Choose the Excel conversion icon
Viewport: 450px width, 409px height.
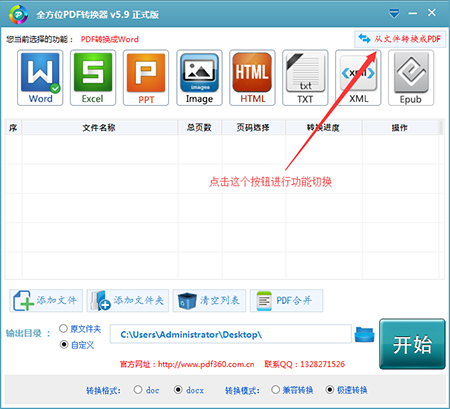93,78
